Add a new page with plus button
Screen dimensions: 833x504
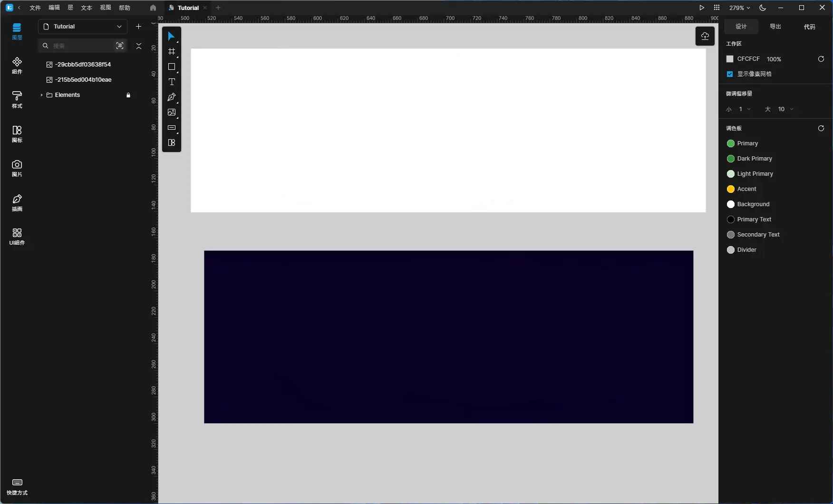(x=138, y=27)
